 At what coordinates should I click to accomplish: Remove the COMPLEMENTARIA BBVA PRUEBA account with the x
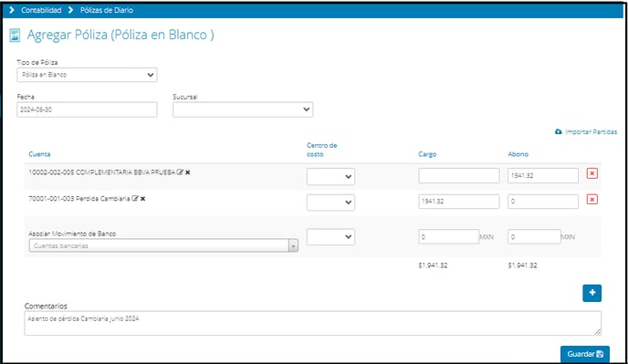tap(187, 172)
